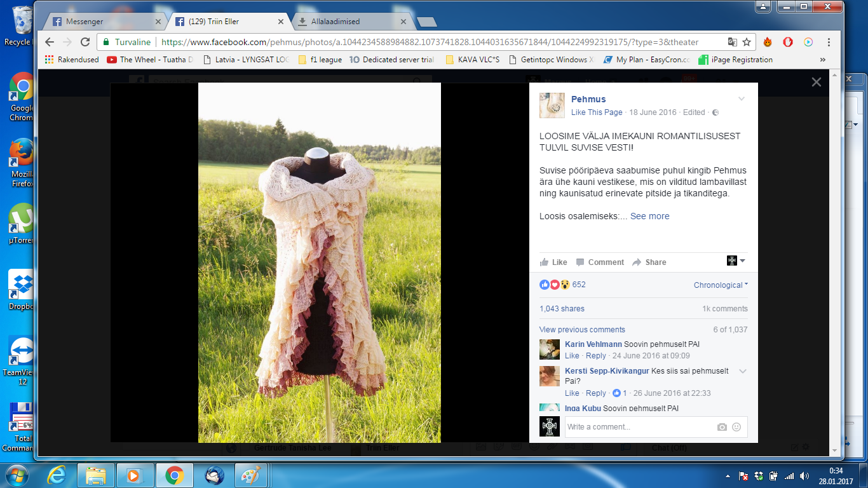Open the My Plan - EasyCron bookmark
Image resolution: width=868 pixels, height=488 pixels.
tap(648, 60)
